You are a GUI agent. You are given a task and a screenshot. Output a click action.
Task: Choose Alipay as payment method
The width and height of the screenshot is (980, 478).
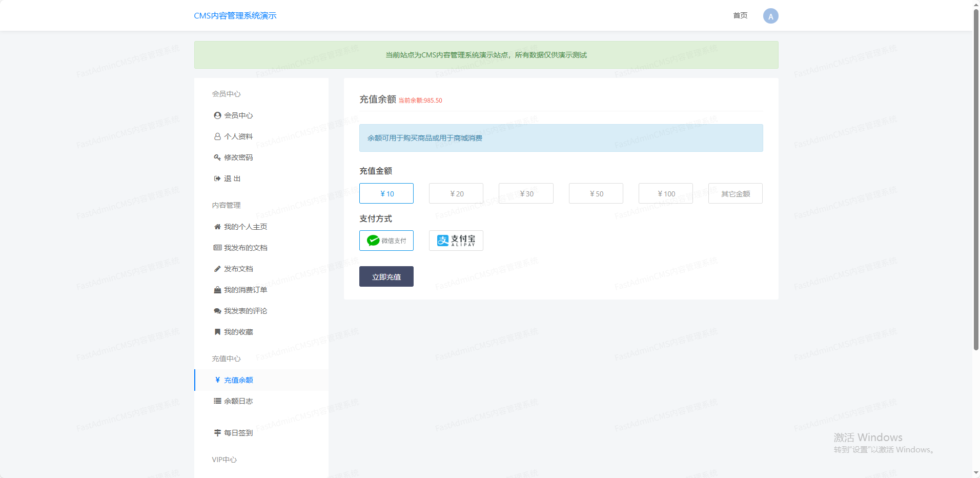click(x=456, y=241)
